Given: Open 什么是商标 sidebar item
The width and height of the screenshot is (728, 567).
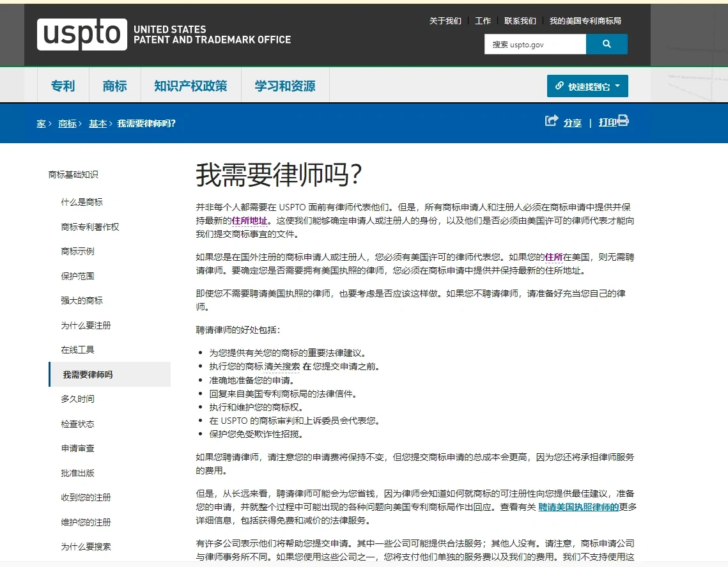Looking at the screenshot, I should tap(82, 202).
